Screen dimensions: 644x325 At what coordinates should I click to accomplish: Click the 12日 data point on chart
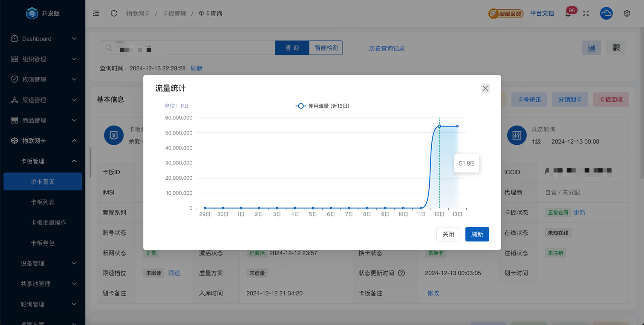pos(439,126)
